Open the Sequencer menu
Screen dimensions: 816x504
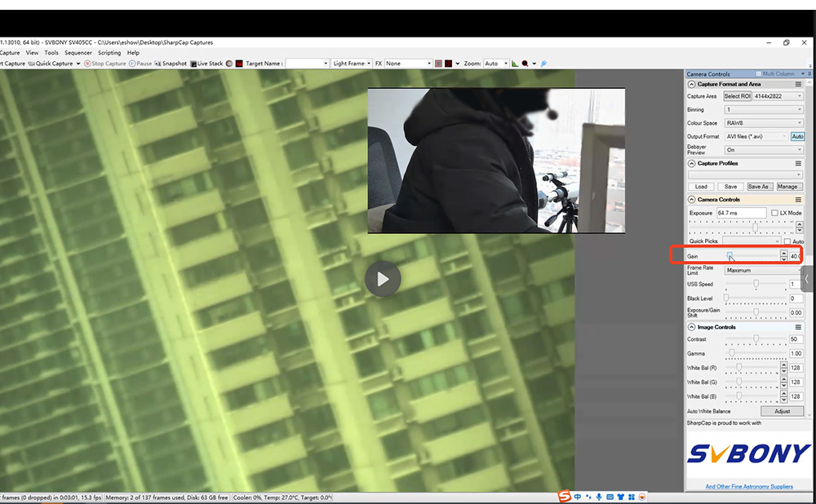point(78,53)
